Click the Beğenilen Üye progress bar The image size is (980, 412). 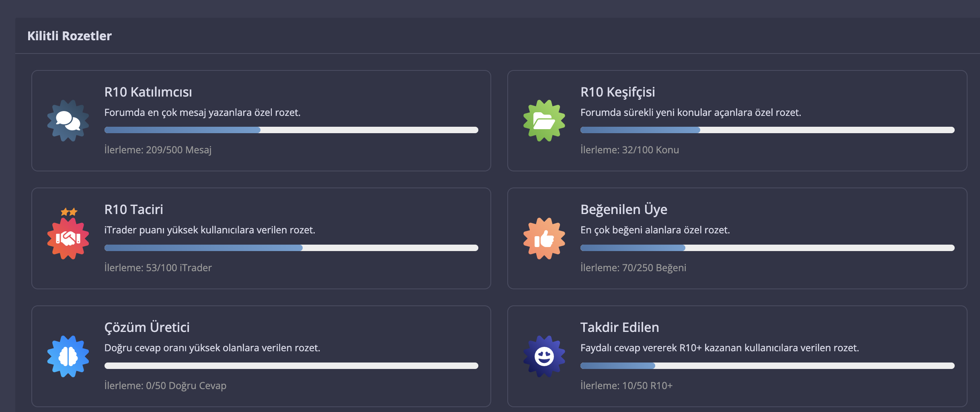tap(767, 248)
